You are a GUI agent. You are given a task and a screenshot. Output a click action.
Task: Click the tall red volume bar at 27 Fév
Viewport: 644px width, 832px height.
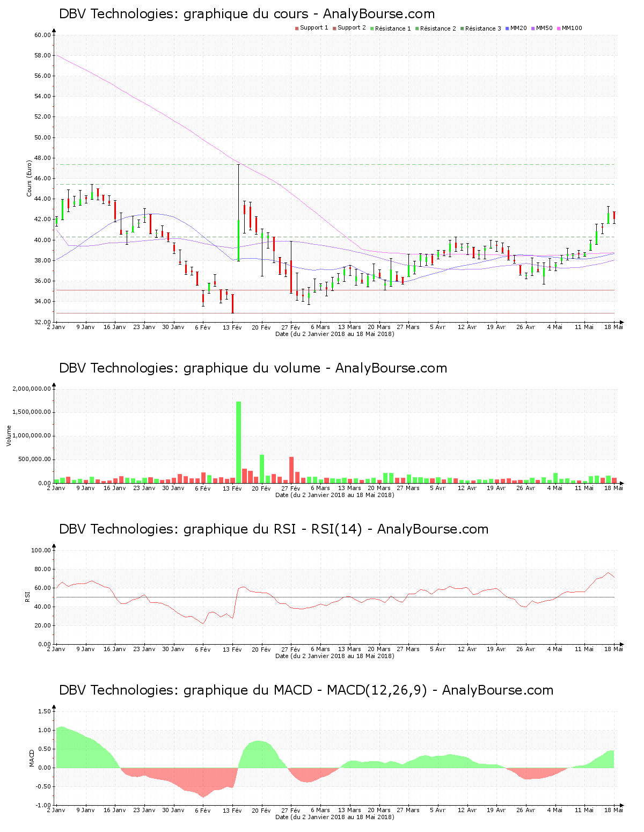[x=291, y=470]
